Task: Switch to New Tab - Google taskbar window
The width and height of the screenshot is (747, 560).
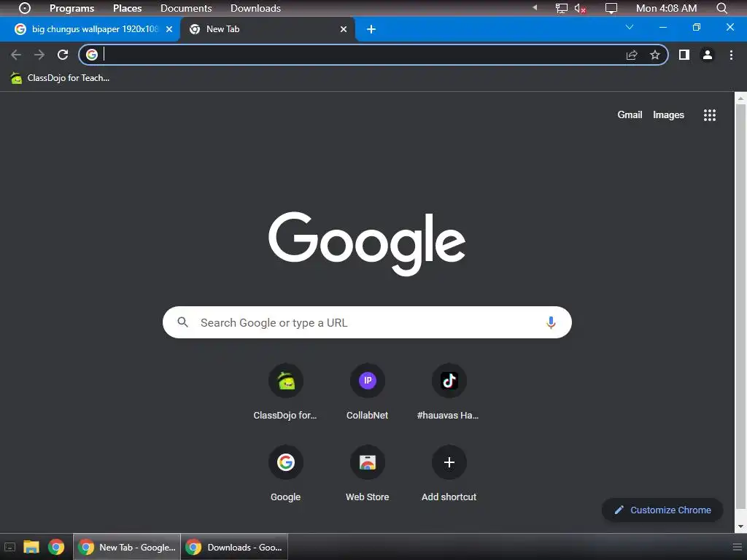Action: 127,547
